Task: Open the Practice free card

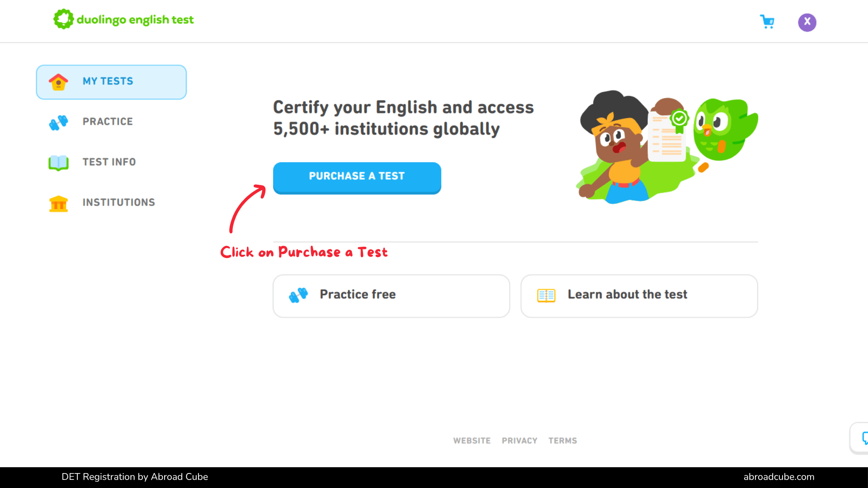Action: [x=391, y=296]
